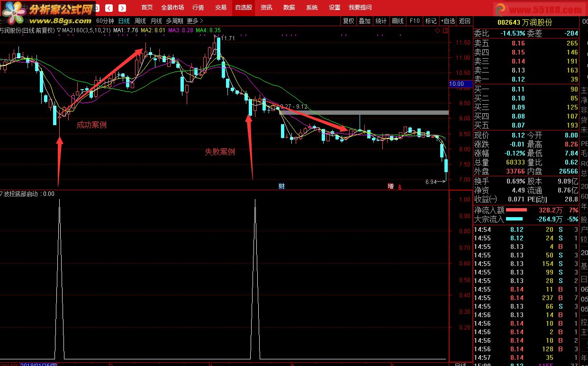Screen dimensions: 588x366
Task: Select the 周线 weekly period
Action: pos(140,21)
